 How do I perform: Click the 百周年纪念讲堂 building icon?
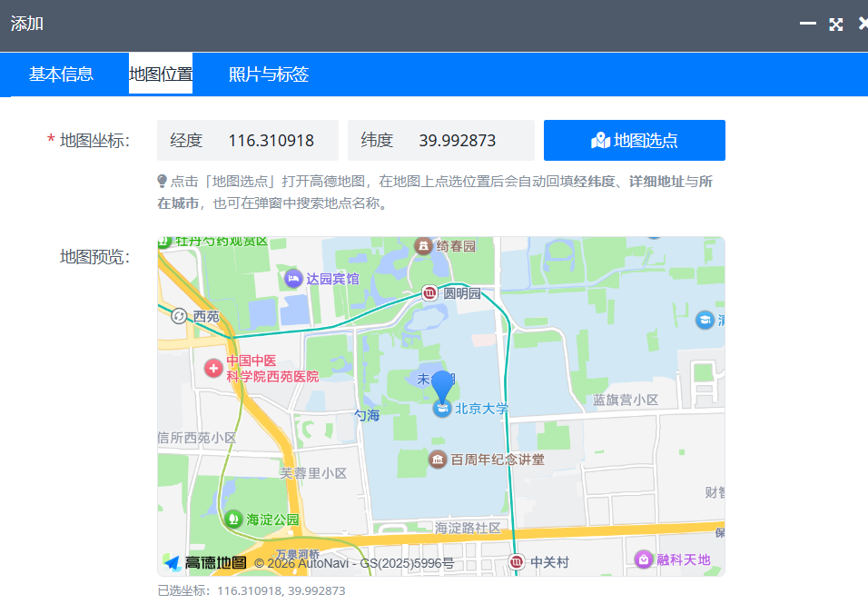point(438,459)
